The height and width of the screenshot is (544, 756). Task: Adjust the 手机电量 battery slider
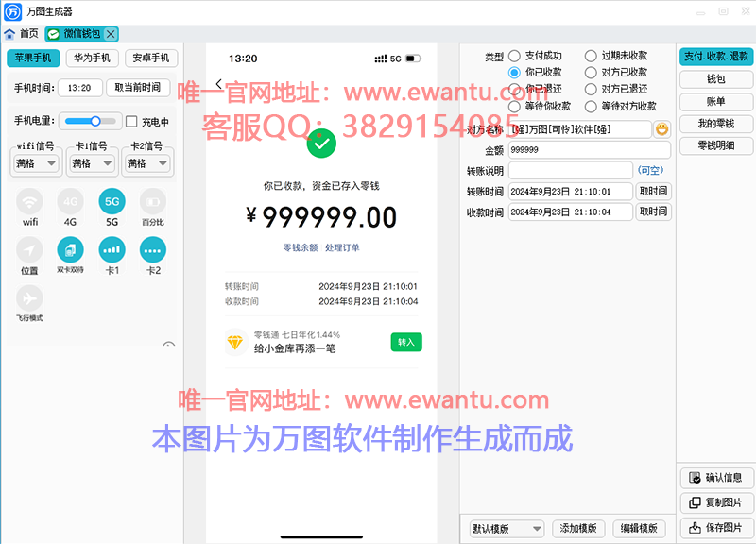pos(91,121)
